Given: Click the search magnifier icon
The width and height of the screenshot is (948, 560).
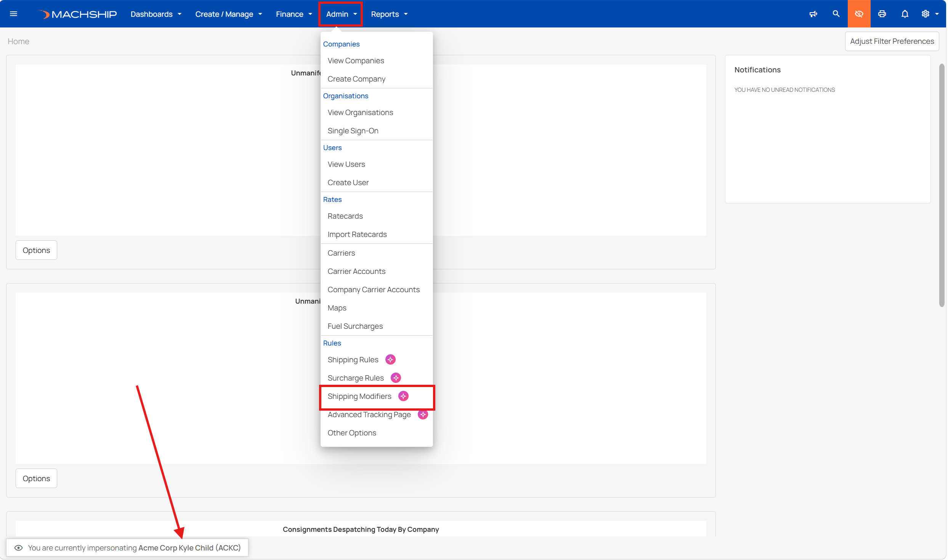Looking at the screenshot, I should coord(836,14).
